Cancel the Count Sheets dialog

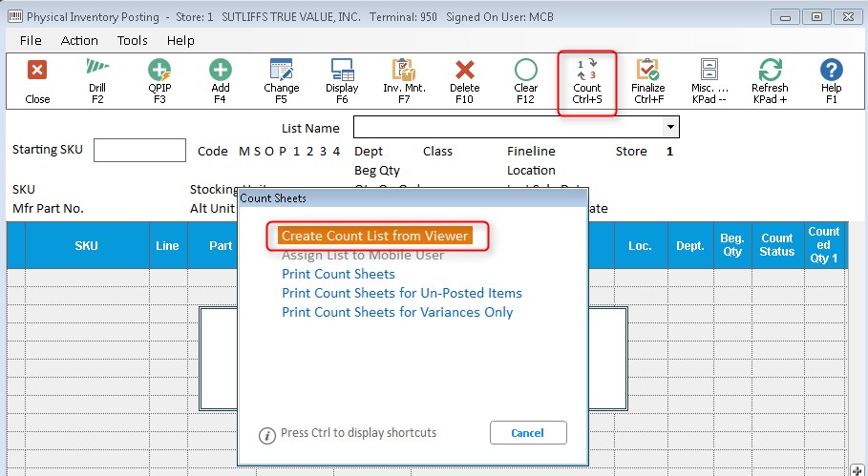(x=527, y=432)
